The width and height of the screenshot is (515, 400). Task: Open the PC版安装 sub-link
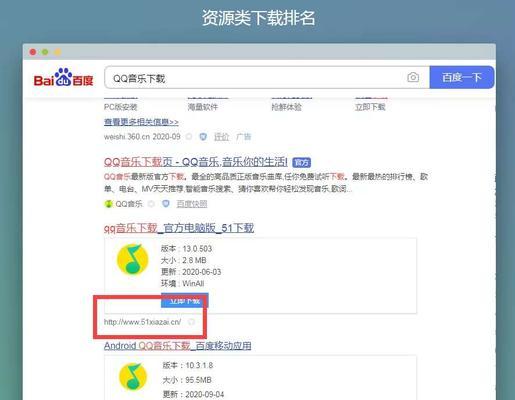(121, 107)
